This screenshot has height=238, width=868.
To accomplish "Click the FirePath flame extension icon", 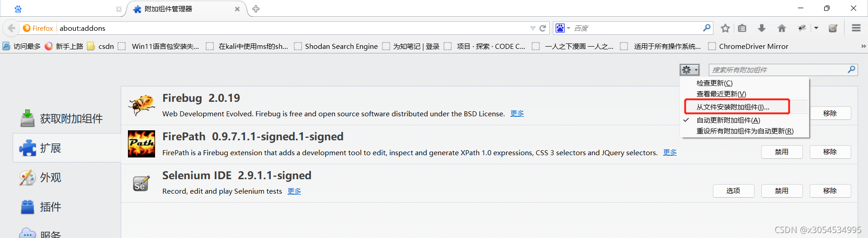I will pos(142,144).
